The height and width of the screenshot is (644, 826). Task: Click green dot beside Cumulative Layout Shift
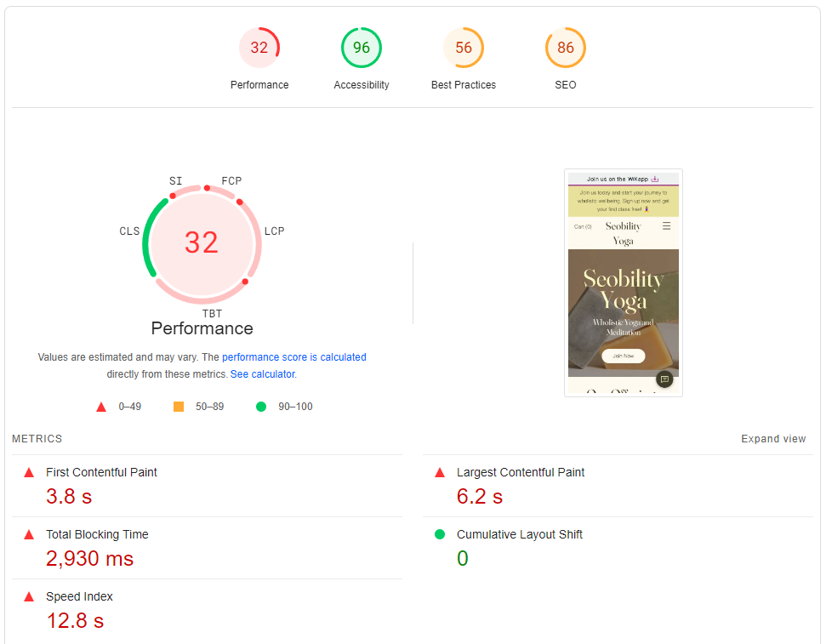[x=439, y=535]
